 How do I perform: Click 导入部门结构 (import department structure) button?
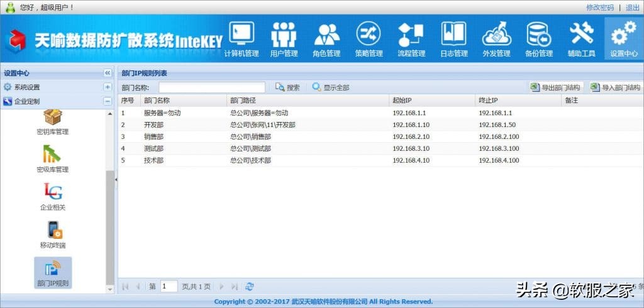point(616,87)
